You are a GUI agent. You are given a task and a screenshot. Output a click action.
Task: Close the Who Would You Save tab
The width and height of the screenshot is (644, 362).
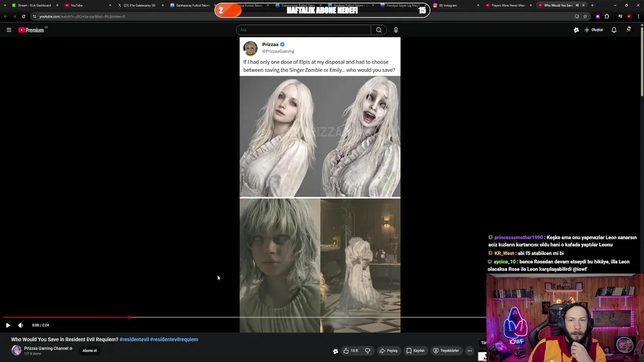[583, 5]
